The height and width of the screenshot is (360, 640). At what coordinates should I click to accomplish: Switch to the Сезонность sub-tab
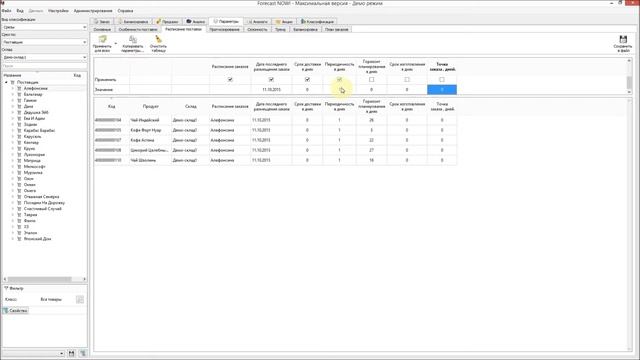pos(257,29)
